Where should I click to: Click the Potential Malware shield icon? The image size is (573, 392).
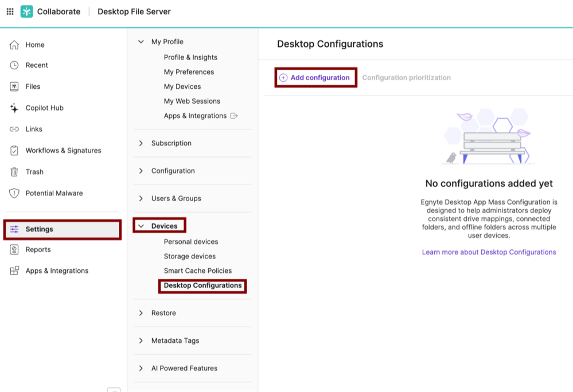[14, 193]
